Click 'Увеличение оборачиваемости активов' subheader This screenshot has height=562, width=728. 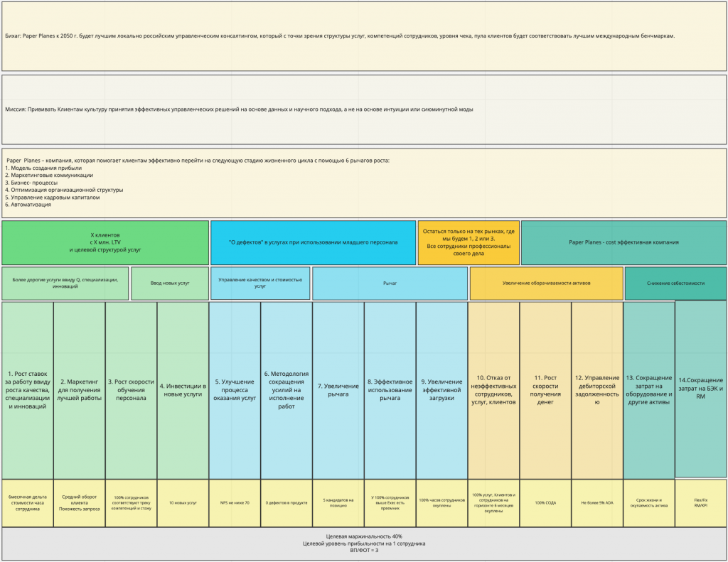pyautogui.click(x=547, y=283)
